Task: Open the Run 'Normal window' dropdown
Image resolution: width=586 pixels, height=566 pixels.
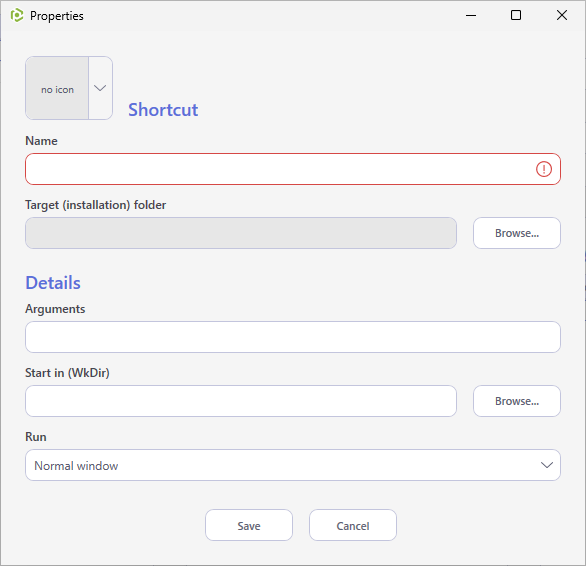Action: [293, 465]
